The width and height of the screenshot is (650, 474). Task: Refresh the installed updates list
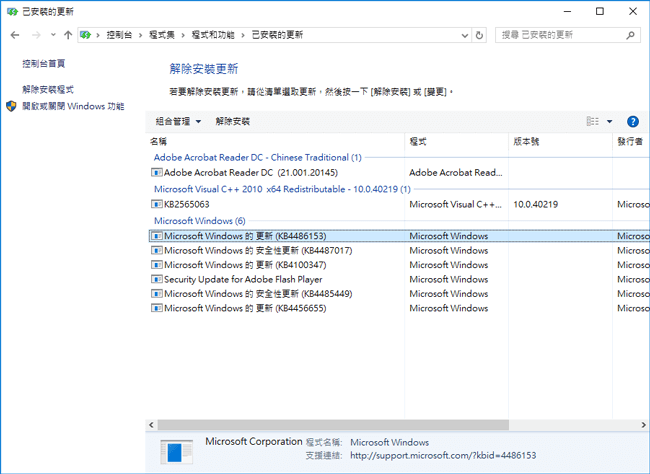tap(479, 35)
